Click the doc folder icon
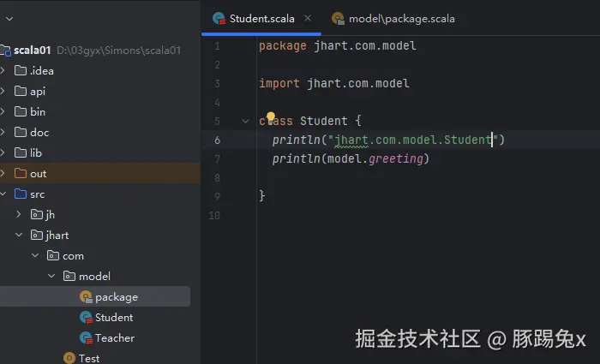This screenshot has width=600, height=364. [x=21, y=132]
